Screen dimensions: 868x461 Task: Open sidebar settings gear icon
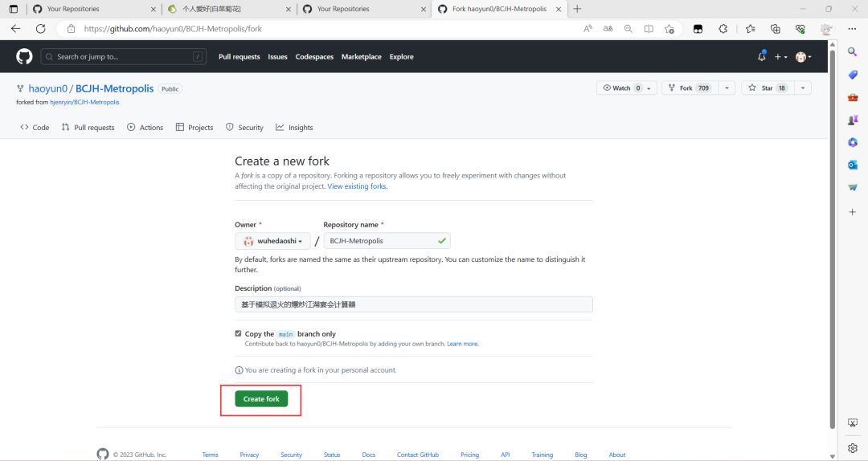pos(853,447)
